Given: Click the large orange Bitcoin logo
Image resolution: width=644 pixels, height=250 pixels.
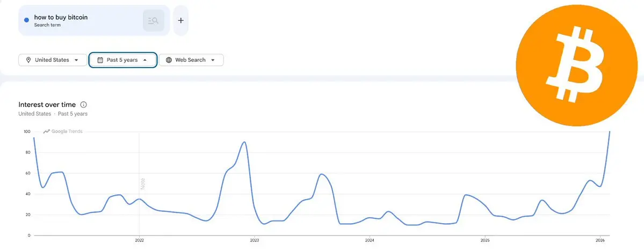Looking at the screenshot, I should point(577,65).
